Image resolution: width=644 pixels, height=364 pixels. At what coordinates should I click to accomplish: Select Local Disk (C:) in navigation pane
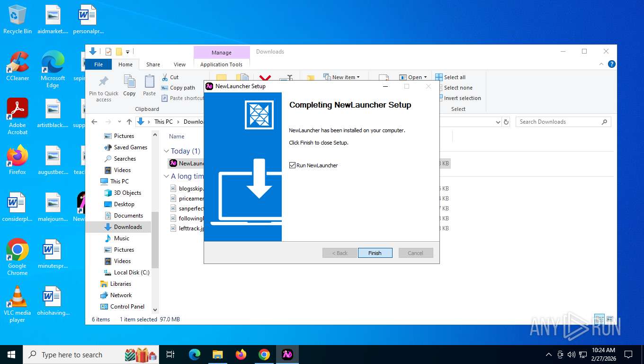[126, 273]
